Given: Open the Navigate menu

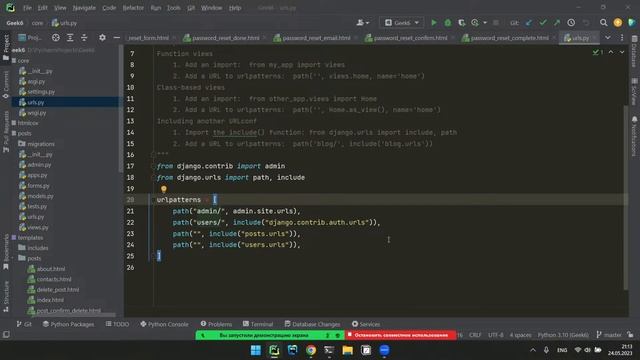Looking at the screenshot, I should [84, 8].
